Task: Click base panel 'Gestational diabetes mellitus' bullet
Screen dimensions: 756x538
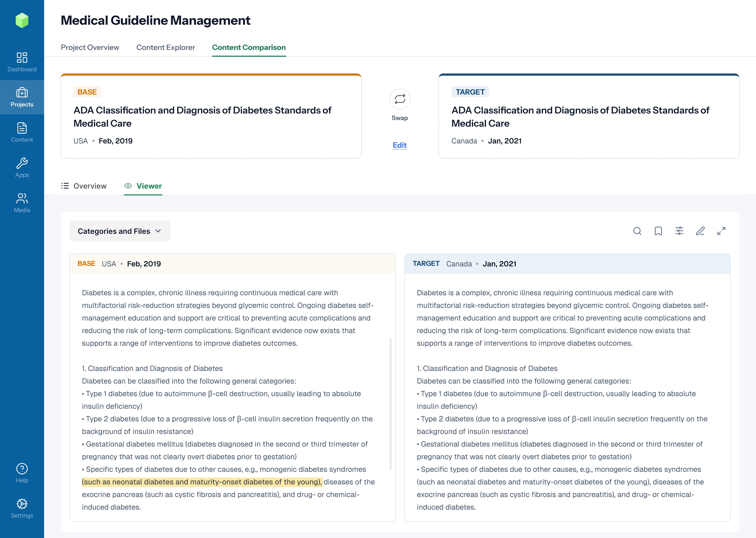Action: coord(225,450)
